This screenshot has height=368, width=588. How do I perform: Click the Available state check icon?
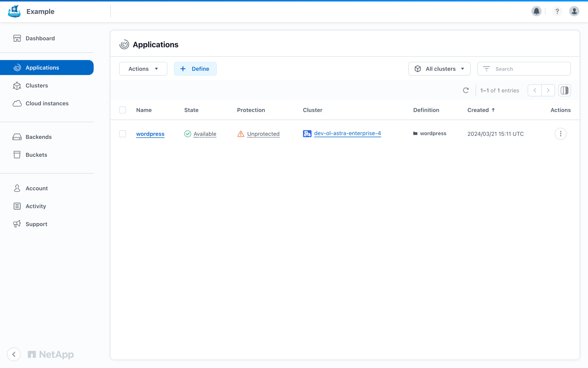tap(188, 134)
